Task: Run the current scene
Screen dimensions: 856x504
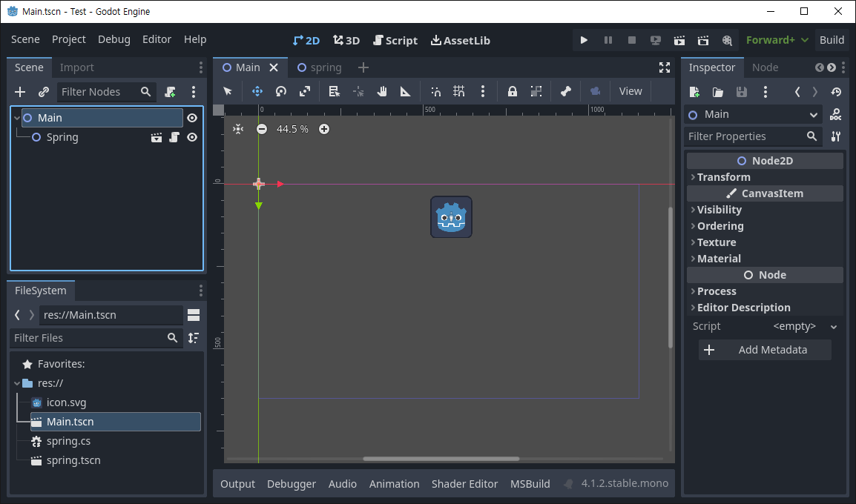Action: click(x=679, y=40)
